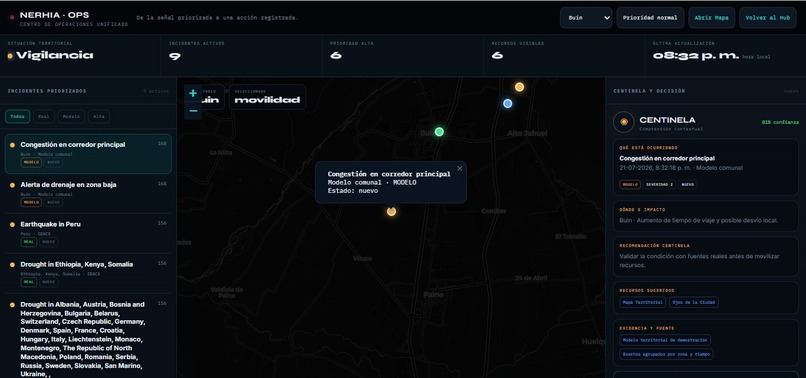
Task: Click the Incidentes activos count 9
Action: pyautogui.click(x=175, y=56)
